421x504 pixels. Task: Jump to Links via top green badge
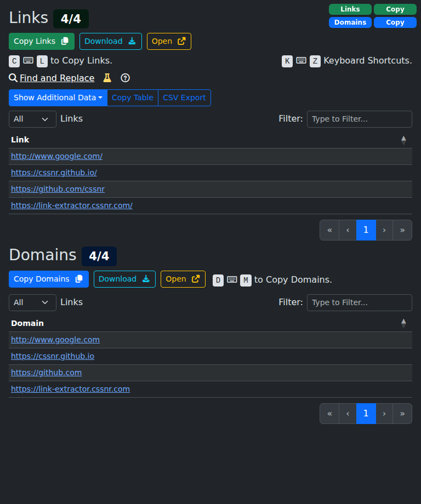point(350,9)
